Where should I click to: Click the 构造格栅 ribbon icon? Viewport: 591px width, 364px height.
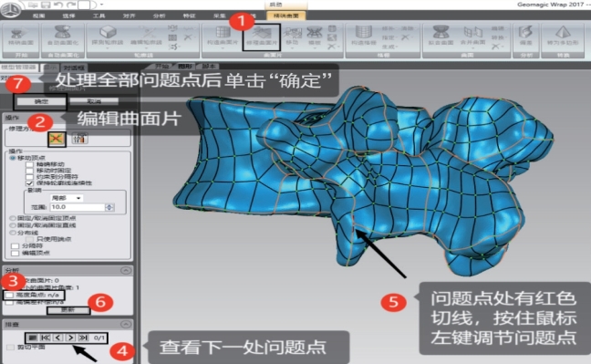[364, 36]
